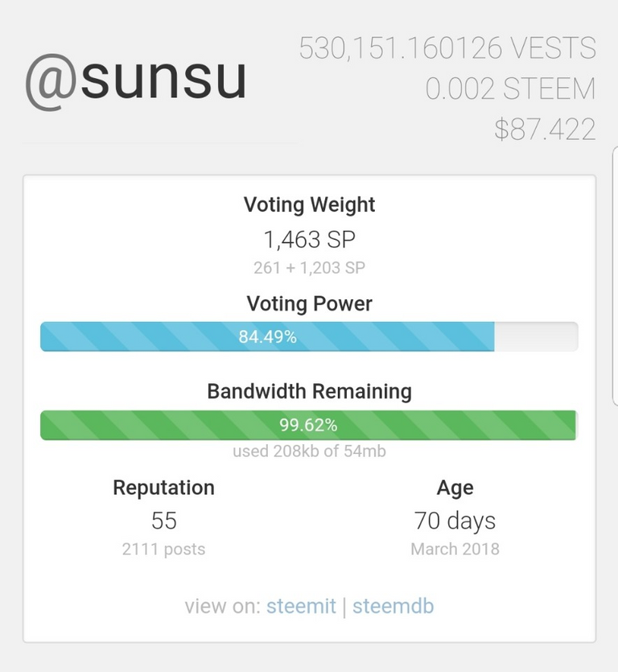Image resolution: width=618 pixels, height=672 pixels.
Task: Click the empty part of the Voting Power bar
Action: 536,337
